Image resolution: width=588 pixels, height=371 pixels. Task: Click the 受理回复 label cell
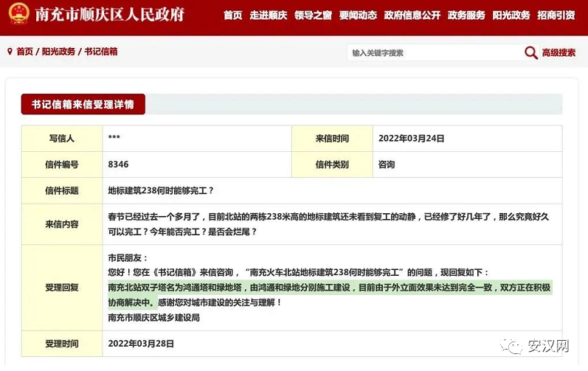coord(62,288)
